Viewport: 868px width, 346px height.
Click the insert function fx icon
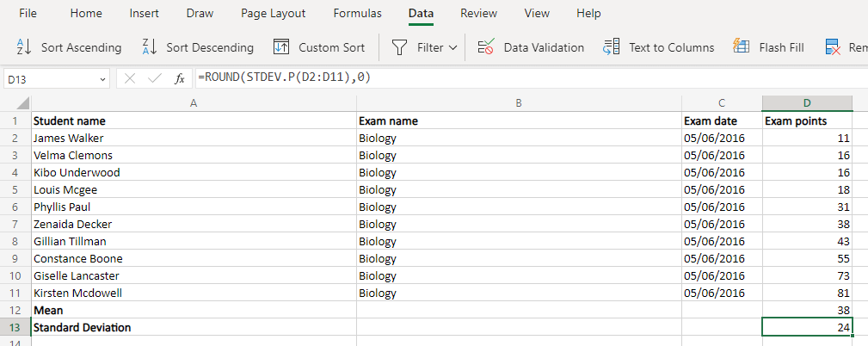(180, 78)
